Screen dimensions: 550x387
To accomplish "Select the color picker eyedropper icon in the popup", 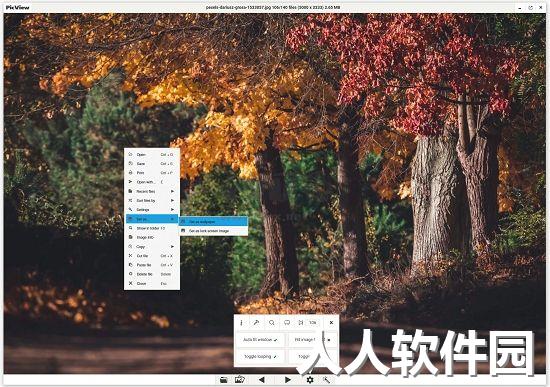I will click(x=256, y=322).
